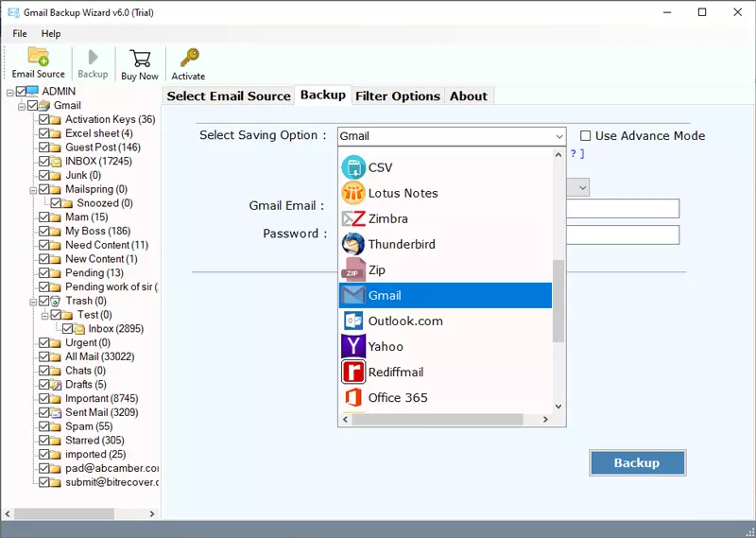The height and width of the screenshot is (538, 756).
Task: Select highlighted Gmail envelope icon in list
Action: (x=353, y=295)
